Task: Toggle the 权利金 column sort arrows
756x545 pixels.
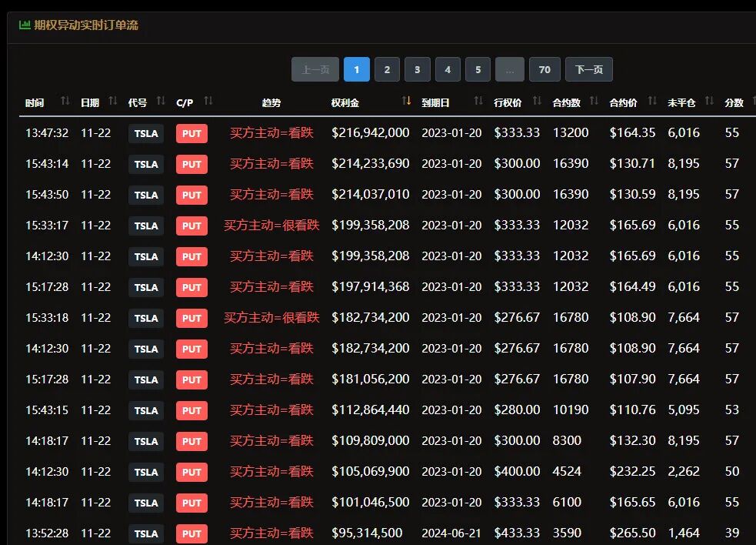Action: 406,101
